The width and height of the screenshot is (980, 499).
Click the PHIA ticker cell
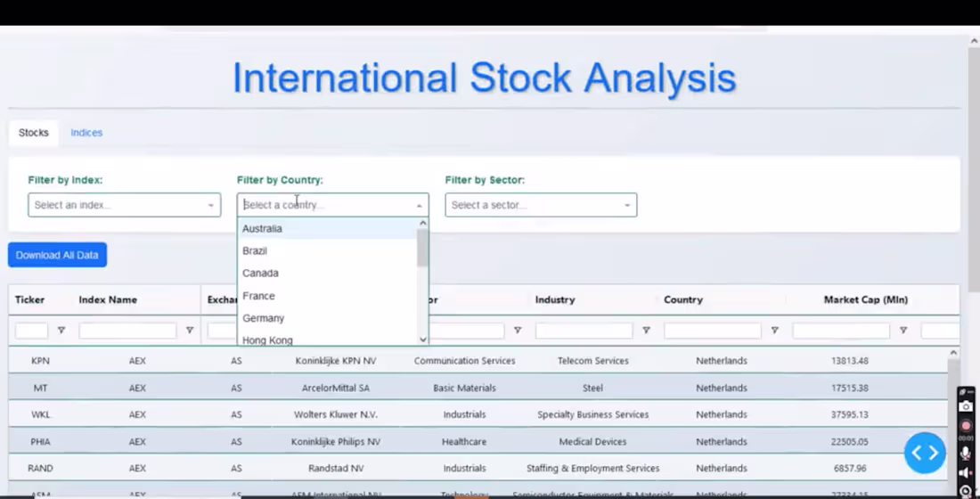click(40, 441)
